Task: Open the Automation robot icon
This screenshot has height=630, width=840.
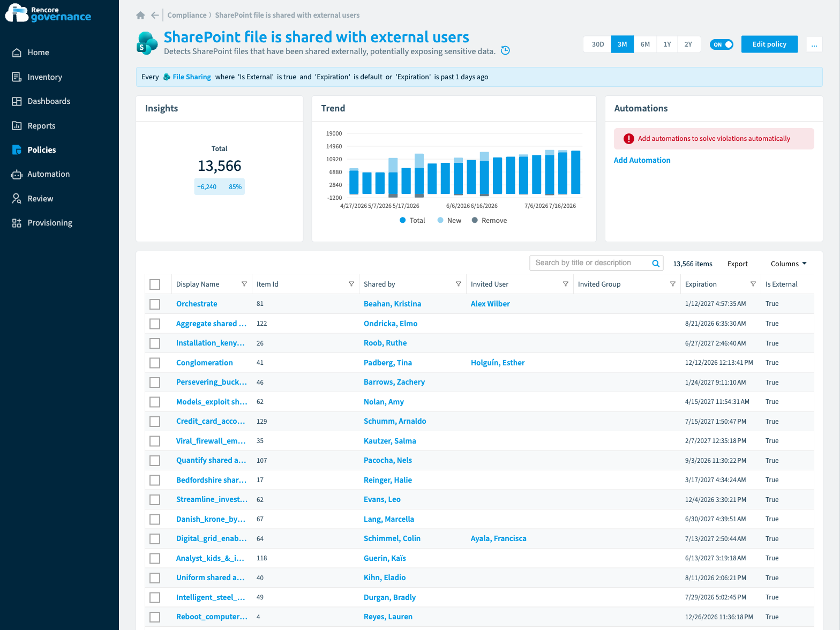Action: click(17, 174)
